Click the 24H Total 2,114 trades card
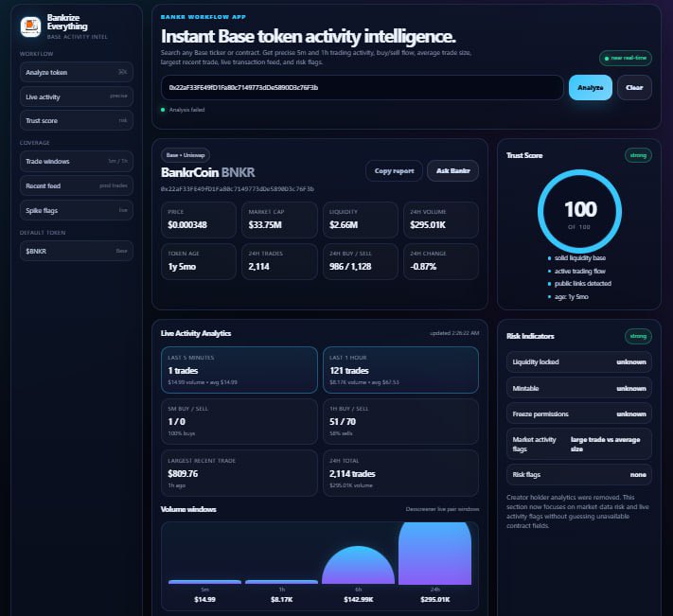 [x=400, y=473]
